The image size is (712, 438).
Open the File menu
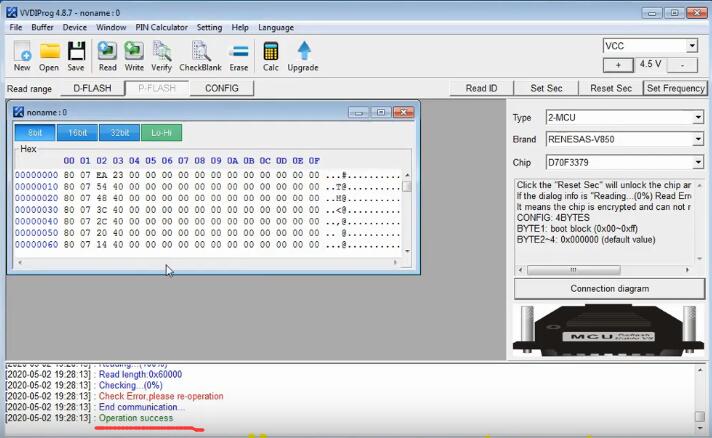pyautogui.click(x=16, y=27)
